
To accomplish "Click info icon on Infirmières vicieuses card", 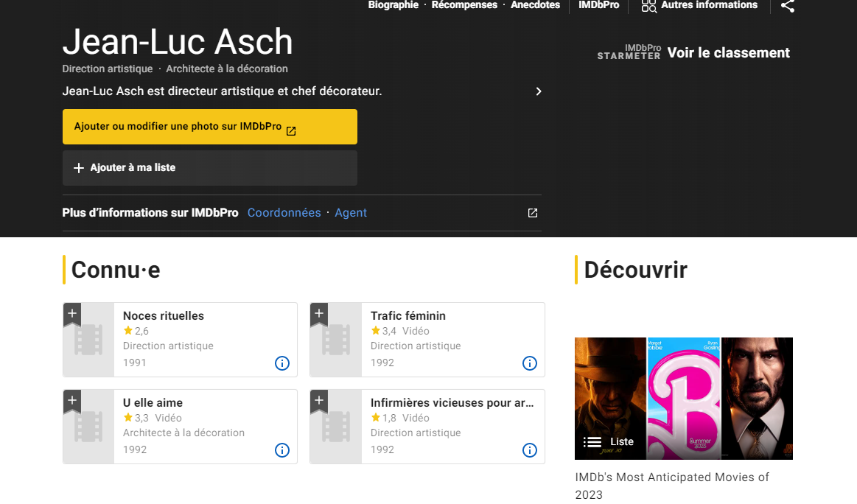I will tap(530, 450).
